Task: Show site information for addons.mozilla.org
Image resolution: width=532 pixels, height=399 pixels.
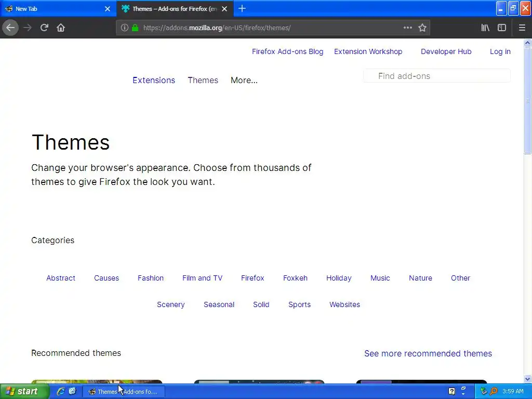Action: pos(125,28)
